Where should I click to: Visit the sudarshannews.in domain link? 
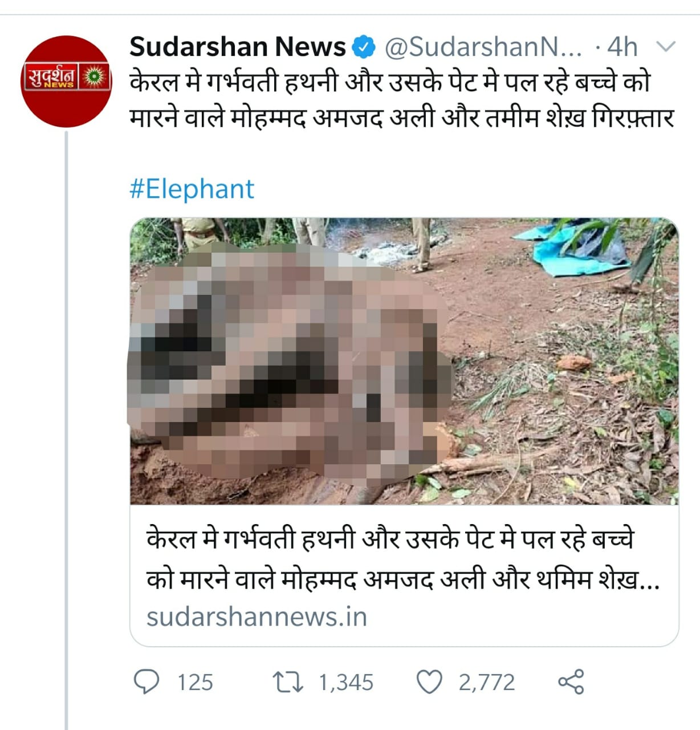pyautogui.click(x=257, y=617)
